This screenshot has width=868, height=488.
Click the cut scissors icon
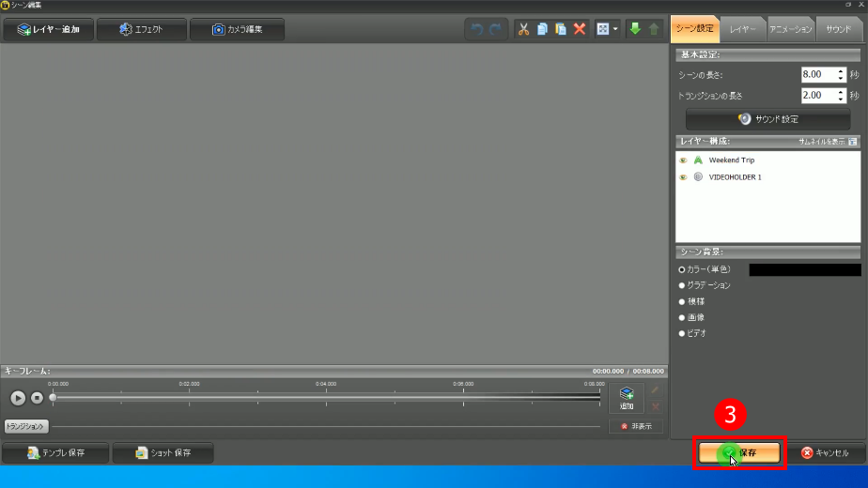524,29
